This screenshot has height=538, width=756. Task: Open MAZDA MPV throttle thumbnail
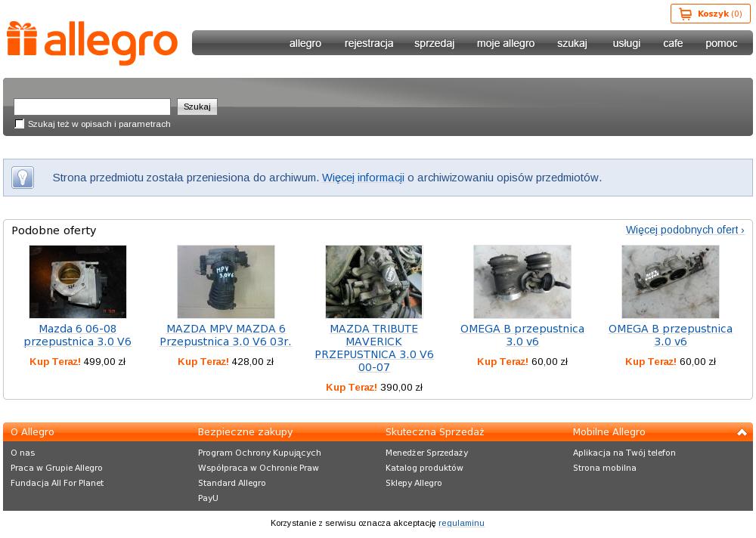tap(225, 282)
